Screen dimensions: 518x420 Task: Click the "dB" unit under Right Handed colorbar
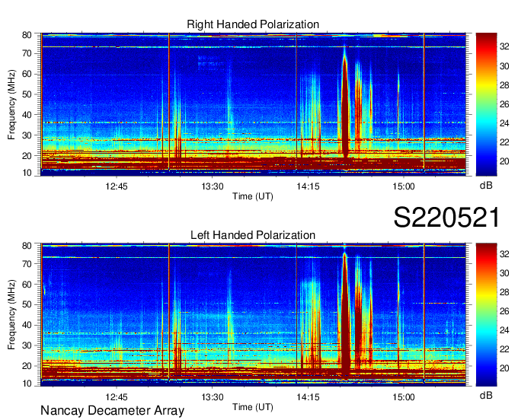coord(486,186)
